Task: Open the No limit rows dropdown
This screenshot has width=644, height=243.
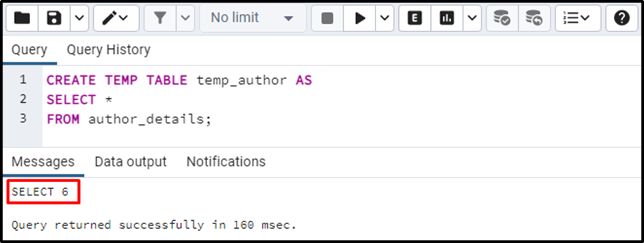Action: pyautogui.click(x=253, y=18)
